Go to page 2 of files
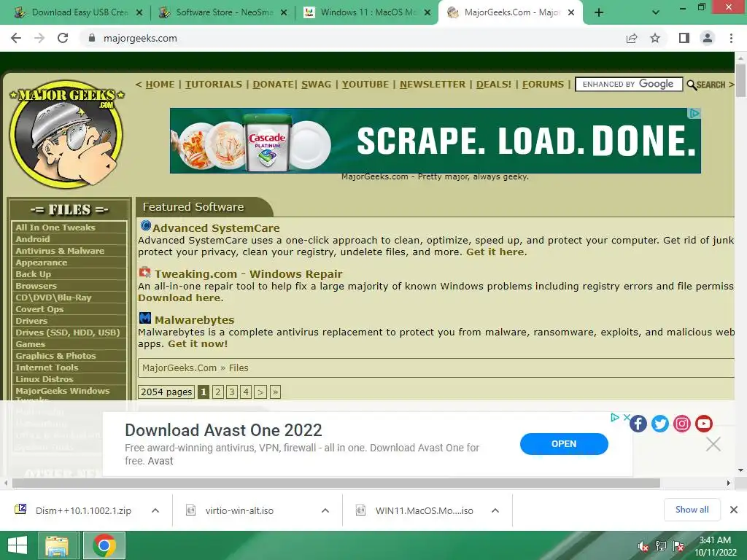The height and width of the screenshot is (560, 747). pos(217,392)
